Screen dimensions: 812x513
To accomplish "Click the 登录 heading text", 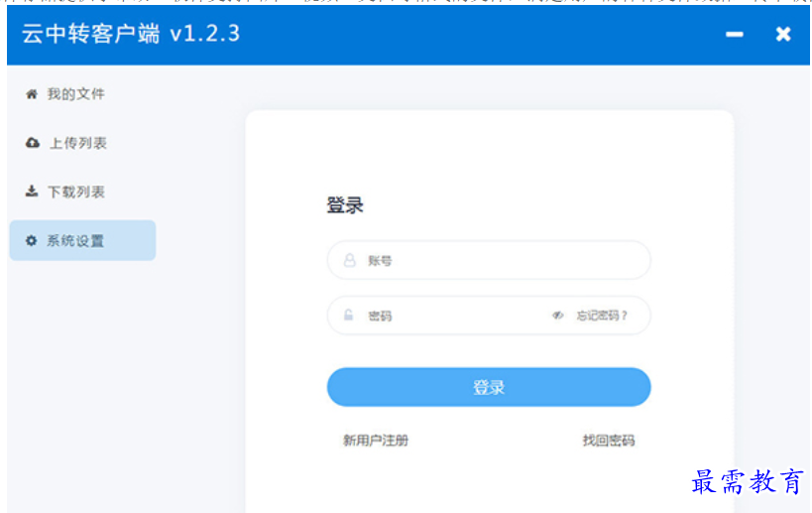I will click(x=345, y=205).
